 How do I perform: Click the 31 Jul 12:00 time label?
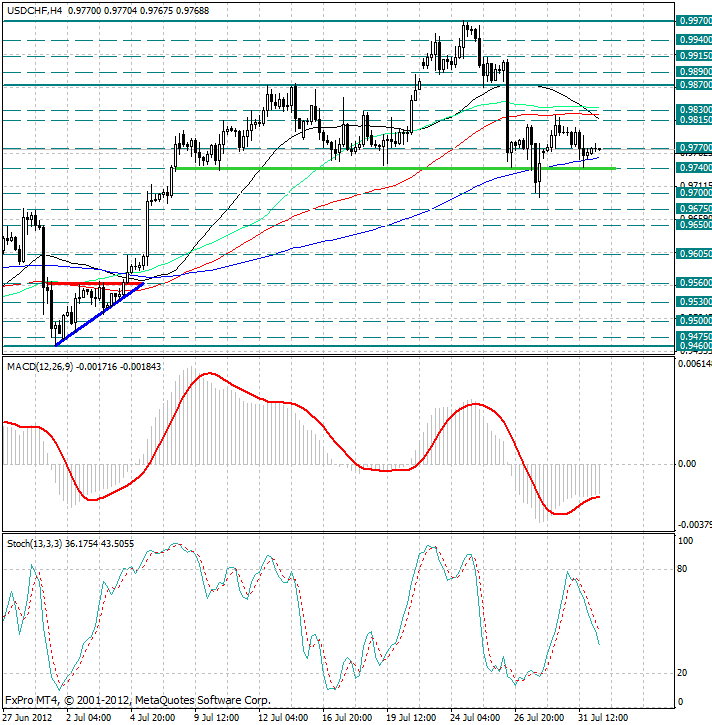point(602,718)
